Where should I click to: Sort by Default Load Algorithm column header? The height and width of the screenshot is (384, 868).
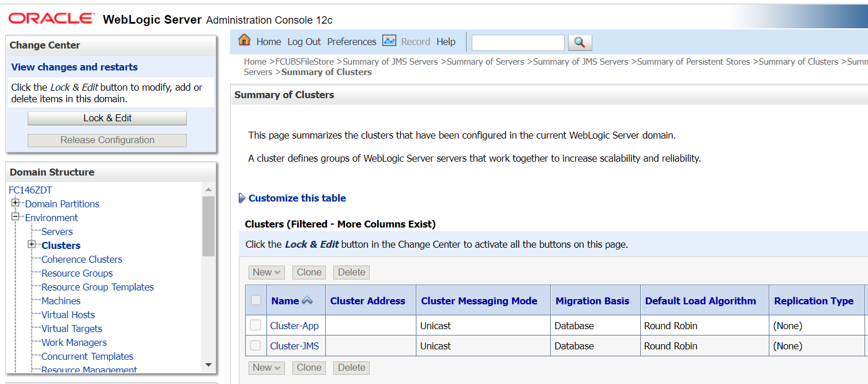coord(700,301)
